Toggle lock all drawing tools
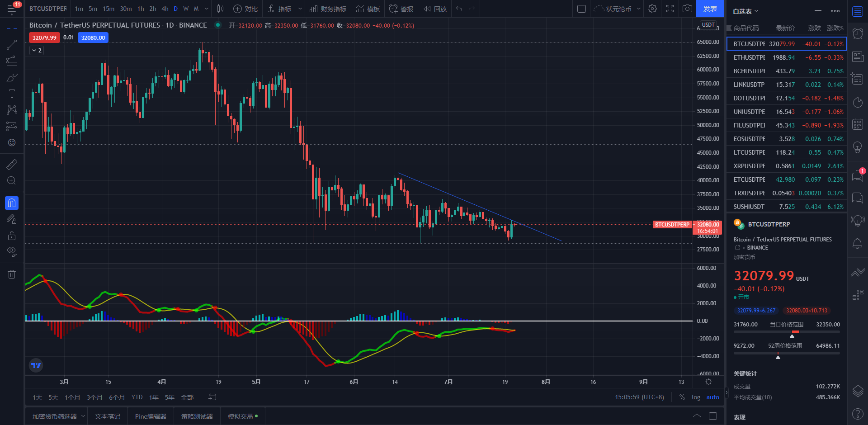The height and width of the screenshot is (425, 868). pyautogui.click(x=12, y=236)
